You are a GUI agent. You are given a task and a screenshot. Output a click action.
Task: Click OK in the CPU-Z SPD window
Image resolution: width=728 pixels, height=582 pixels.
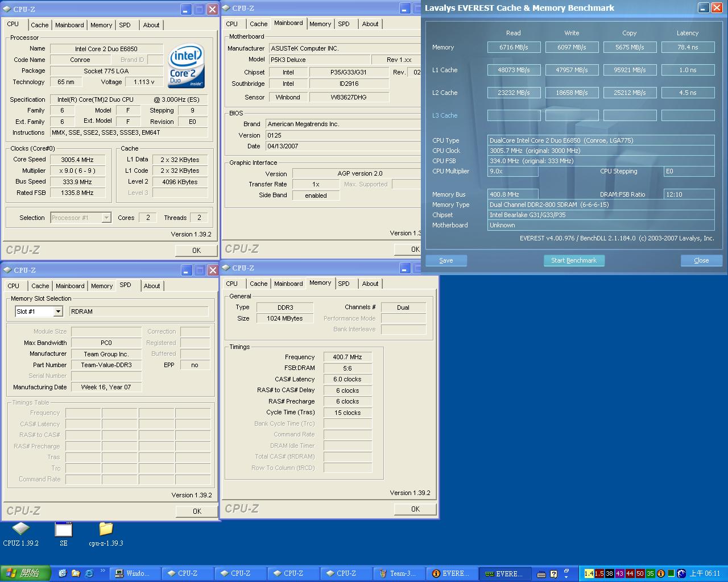point(197,511)
